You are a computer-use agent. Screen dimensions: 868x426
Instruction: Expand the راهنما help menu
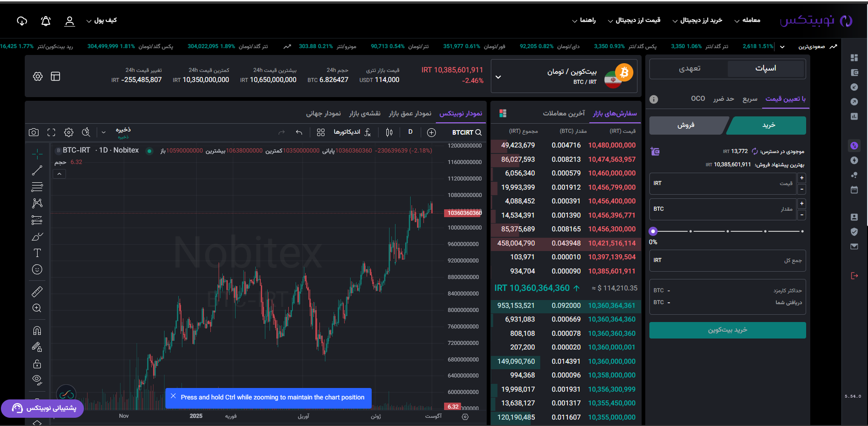(584, 20)
